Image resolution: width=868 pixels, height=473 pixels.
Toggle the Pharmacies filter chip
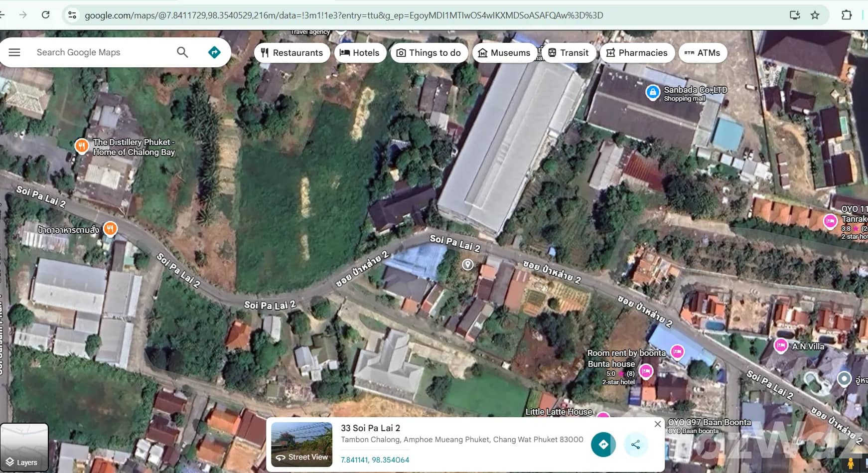click(637, 52)
